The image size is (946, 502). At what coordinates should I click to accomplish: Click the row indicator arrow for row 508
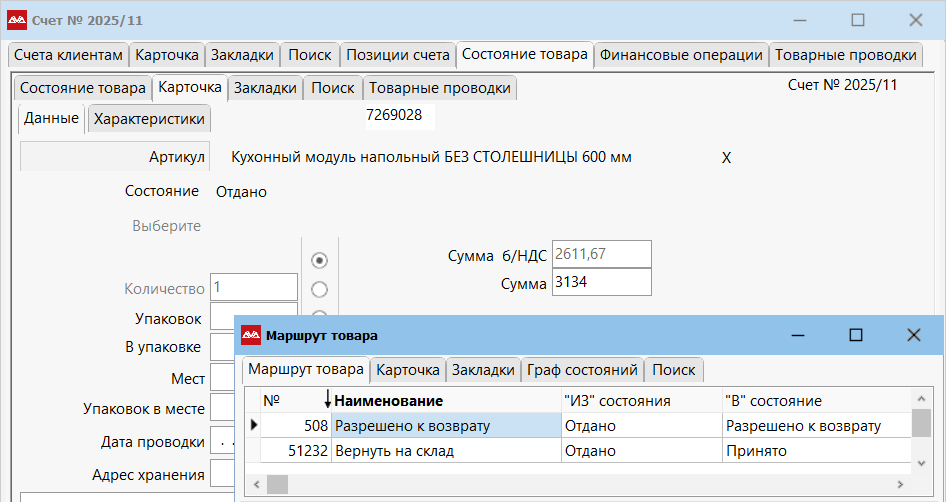pyautogui.click(x=253, y=425)
